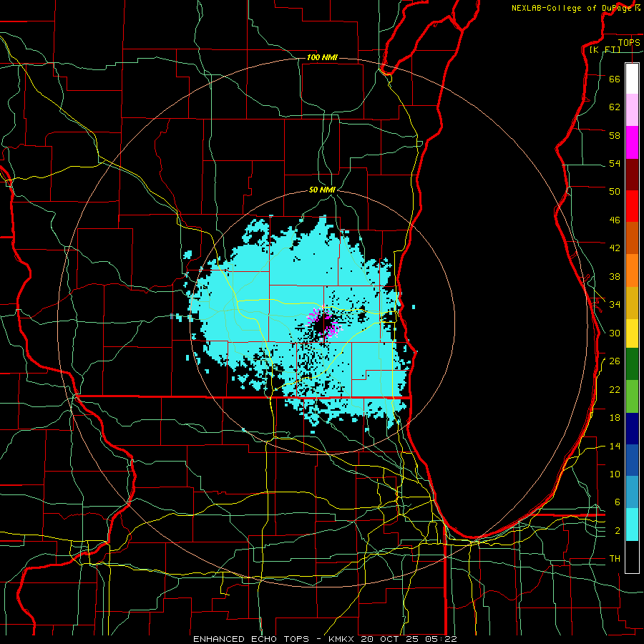The image size is (644, 644).
Task: Click the "ENHANCED ECHO TOPS" caption text
Action: 251,639
